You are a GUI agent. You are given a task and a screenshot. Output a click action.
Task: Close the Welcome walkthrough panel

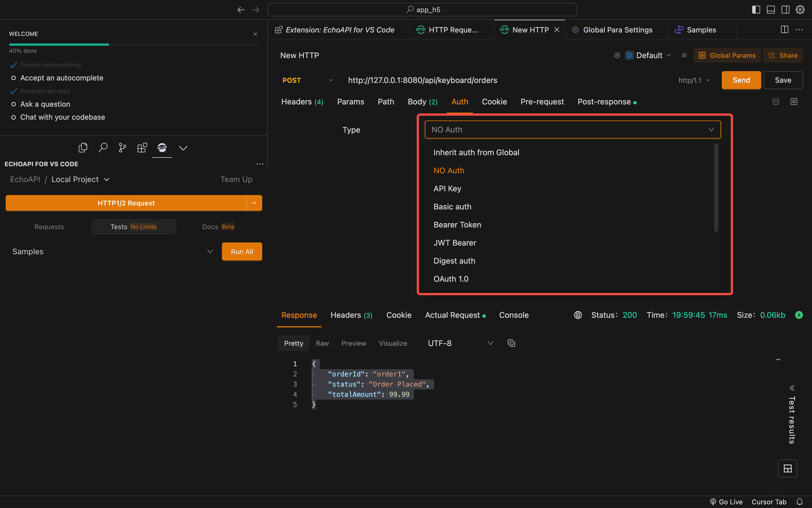tap(255, 34)
